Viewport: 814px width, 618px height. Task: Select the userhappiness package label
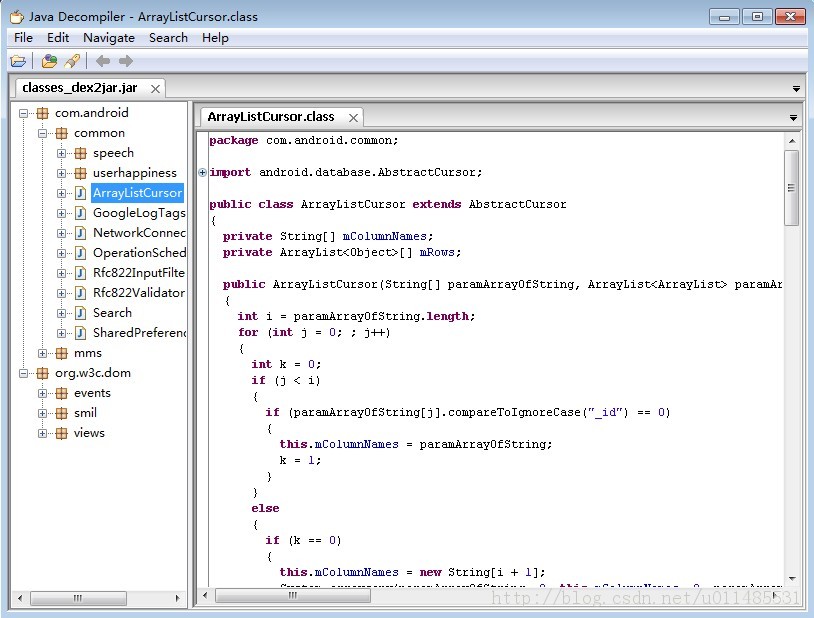coord(135,173)
